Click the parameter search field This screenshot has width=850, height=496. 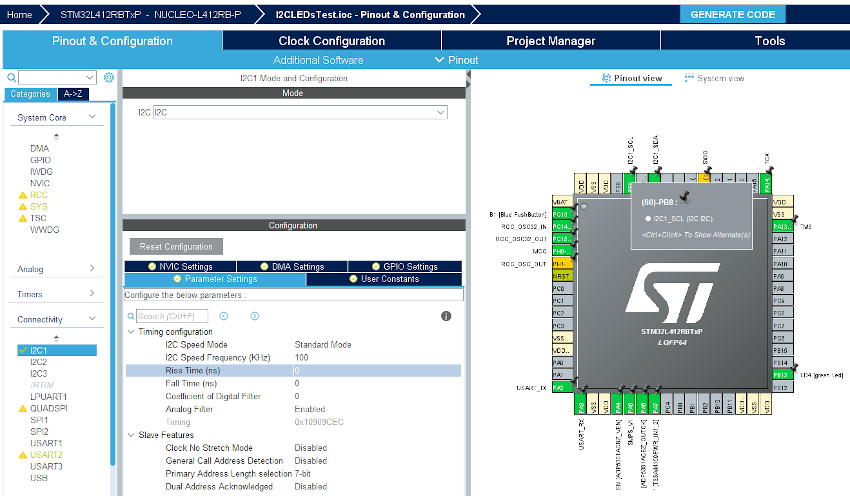[170, 316]
